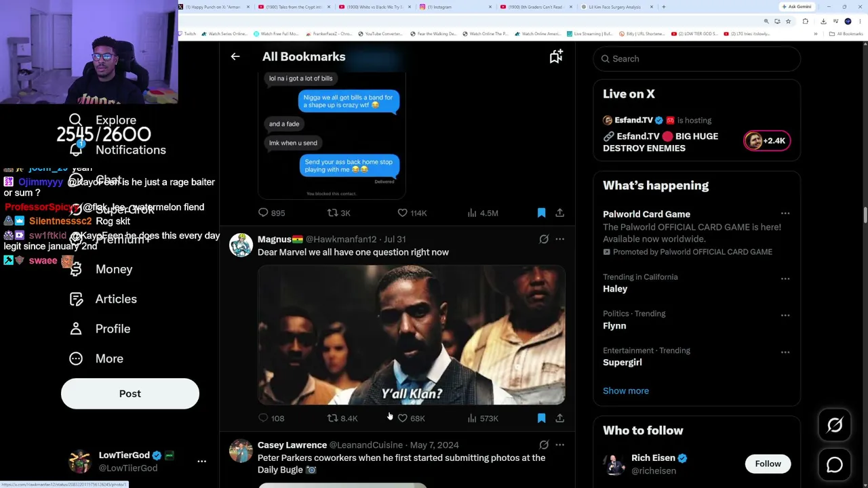The image size is (868, 488).
Task: Open the Grok floating button
Action: tap(835, 425)
